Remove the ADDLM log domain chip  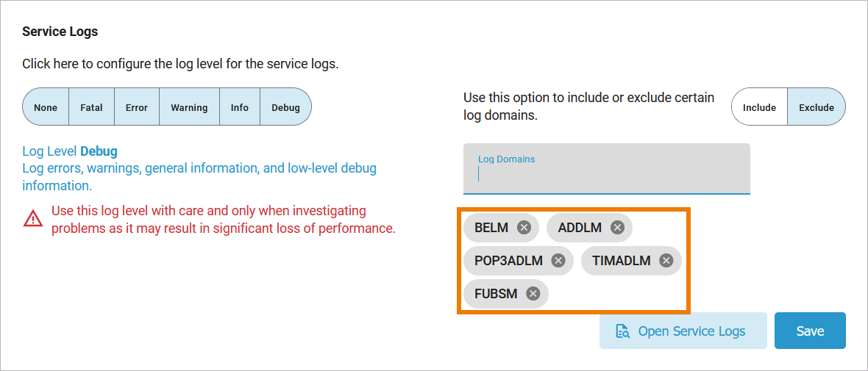[x=617, y=228]
